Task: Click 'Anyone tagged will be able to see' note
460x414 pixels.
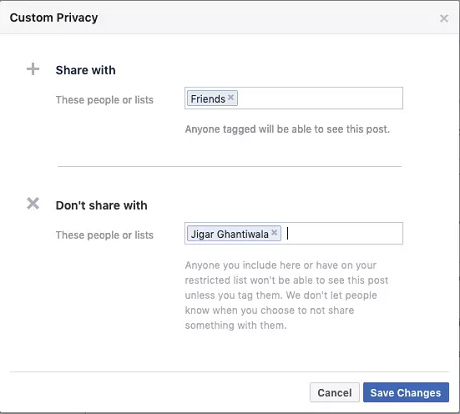Action: click(287, 129)
